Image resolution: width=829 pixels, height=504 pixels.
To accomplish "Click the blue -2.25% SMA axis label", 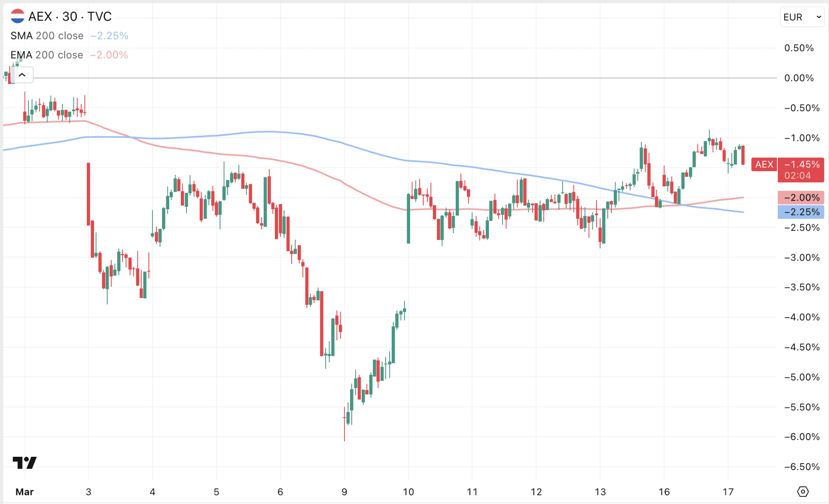I will coord(801,212).
